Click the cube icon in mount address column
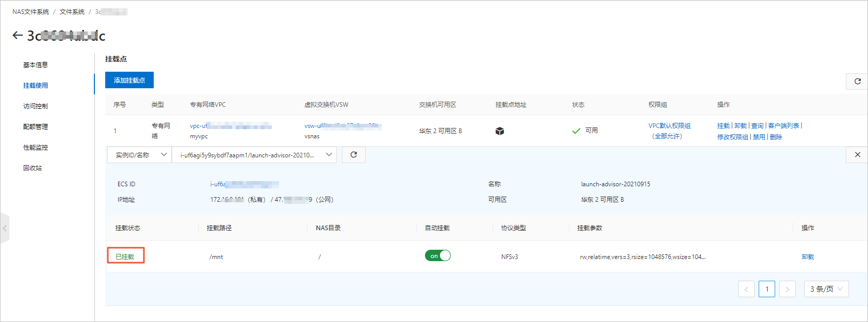Viewport: 868px width, 322px height. pos(499,131)
